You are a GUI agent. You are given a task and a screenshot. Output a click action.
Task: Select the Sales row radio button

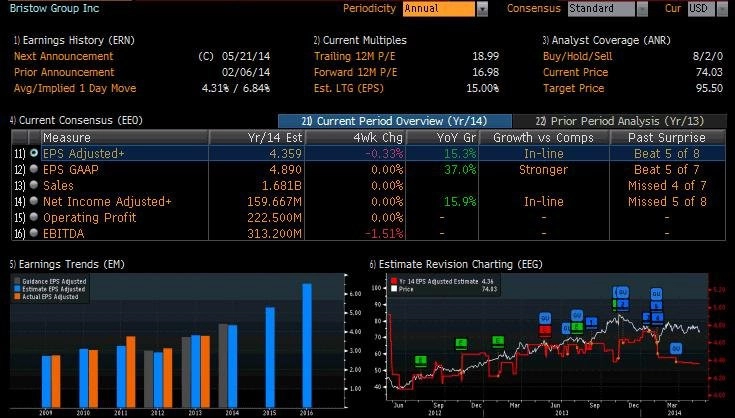[x=34, y=185]
